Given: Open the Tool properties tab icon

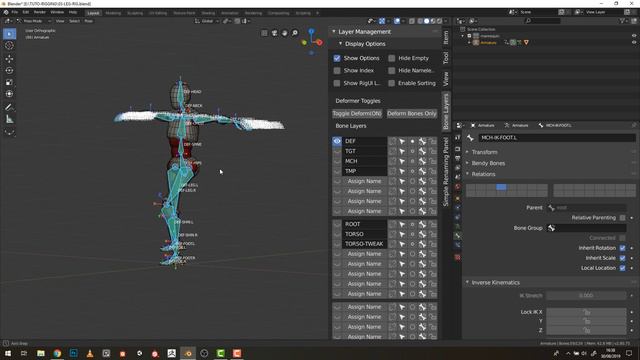Looking at the screenshot, I should (458, 138).
